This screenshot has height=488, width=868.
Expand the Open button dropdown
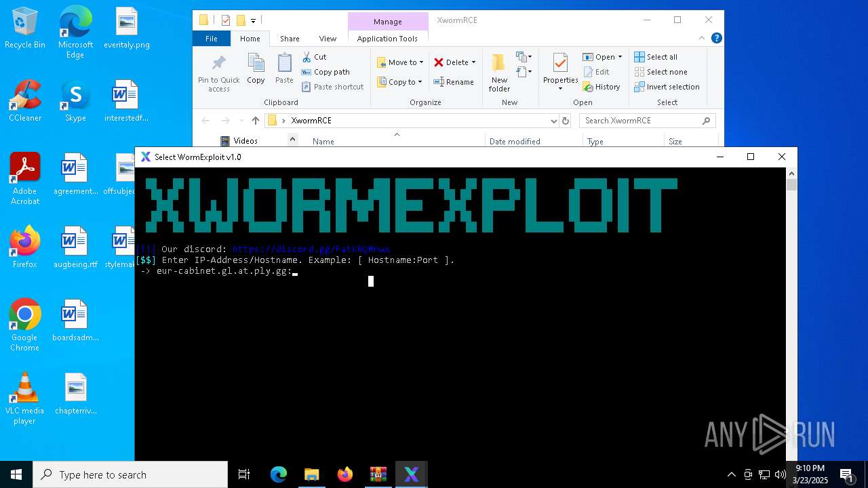click(x=620, y=57)
